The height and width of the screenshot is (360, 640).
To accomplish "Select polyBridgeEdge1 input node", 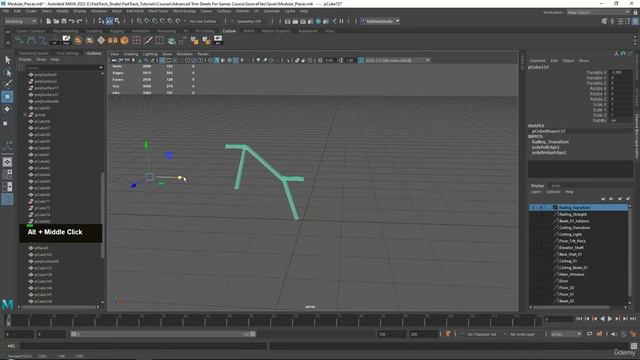I will pyautogui.click(x=549, y=152).
